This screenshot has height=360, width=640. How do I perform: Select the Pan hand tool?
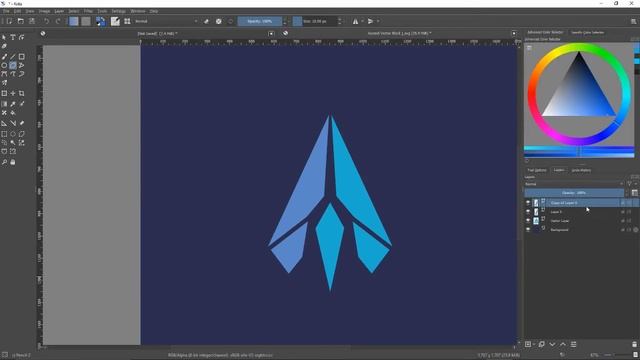tap(13, 162)
